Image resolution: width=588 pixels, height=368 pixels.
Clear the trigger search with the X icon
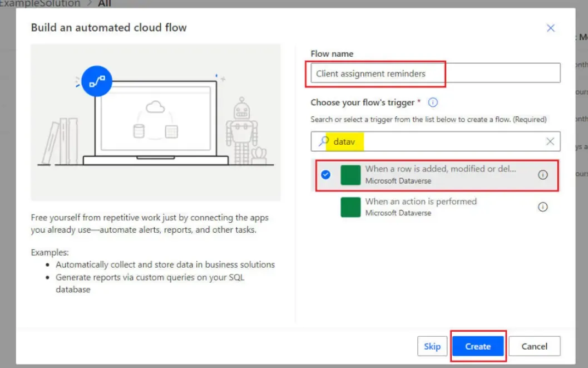550,141
